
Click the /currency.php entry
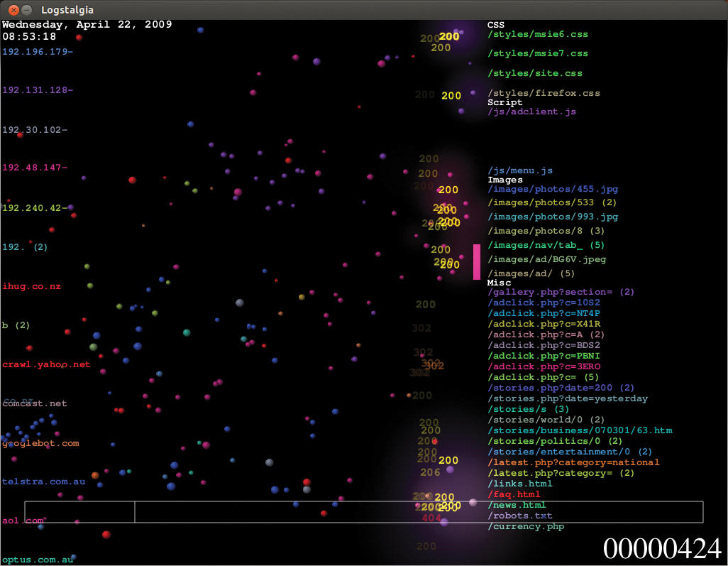coord(526,527)
